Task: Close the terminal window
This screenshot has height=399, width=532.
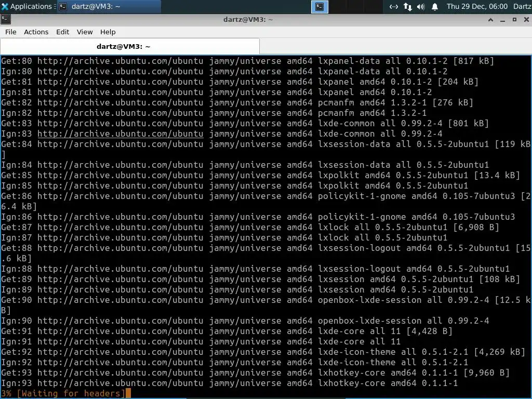Action: click(526, 20)
